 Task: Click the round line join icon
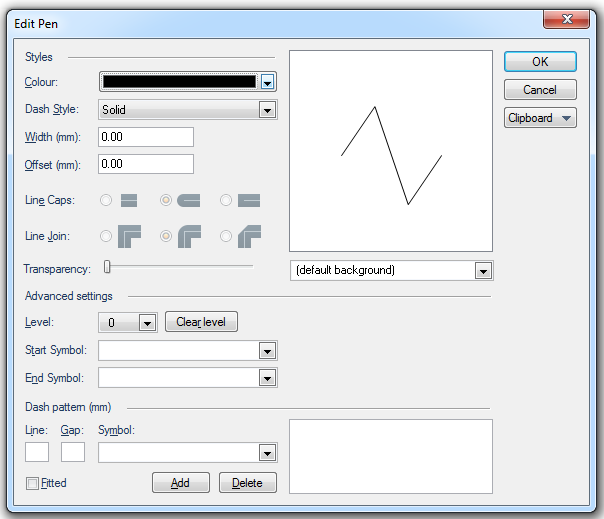point(190,236)
